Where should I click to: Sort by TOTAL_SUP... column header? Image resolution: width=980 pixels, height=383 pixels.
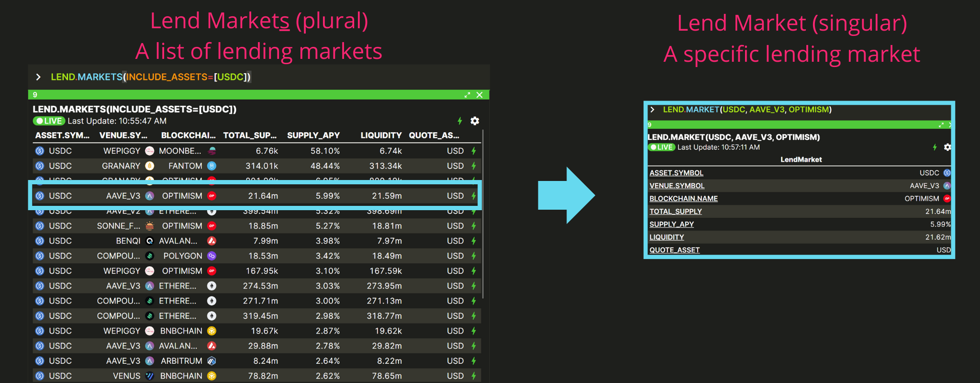click(250, 135)
